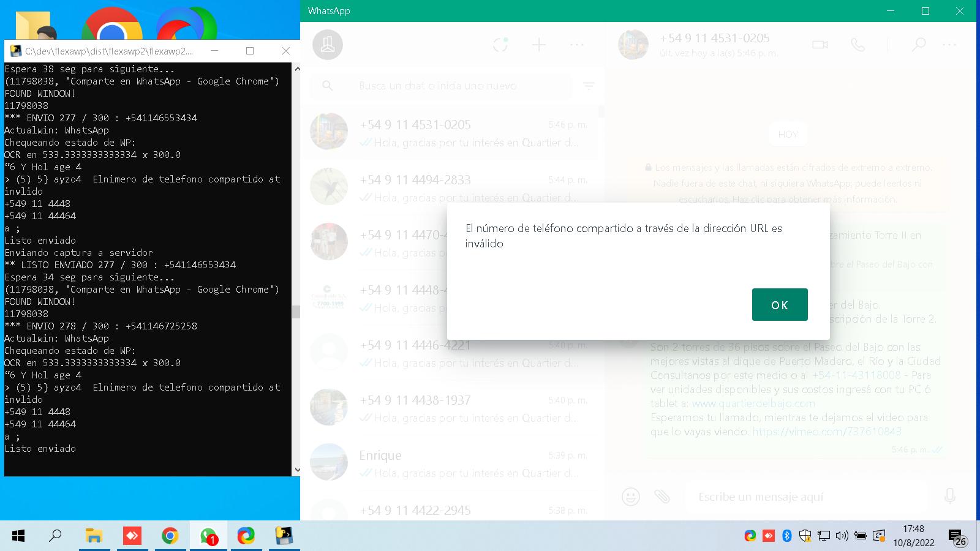The width and height of the screenshot is (980, 551).
Task: Open the chat list three-dots menu
Action: 577,45
